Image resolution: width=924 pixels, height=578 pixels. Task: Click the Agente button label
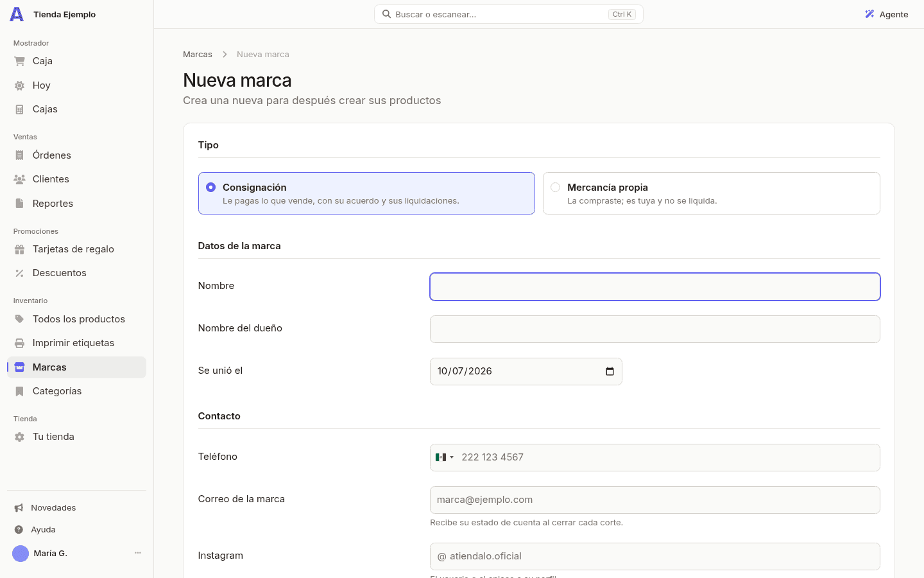[894, 14]
